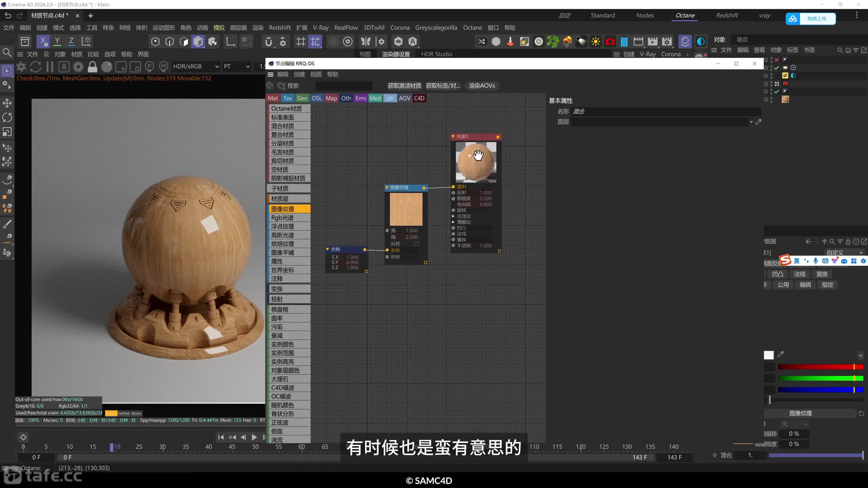Viewport: 868px width, 488px height.
Task: Click the green scatter object icon
Action: [x=553, y=42]
